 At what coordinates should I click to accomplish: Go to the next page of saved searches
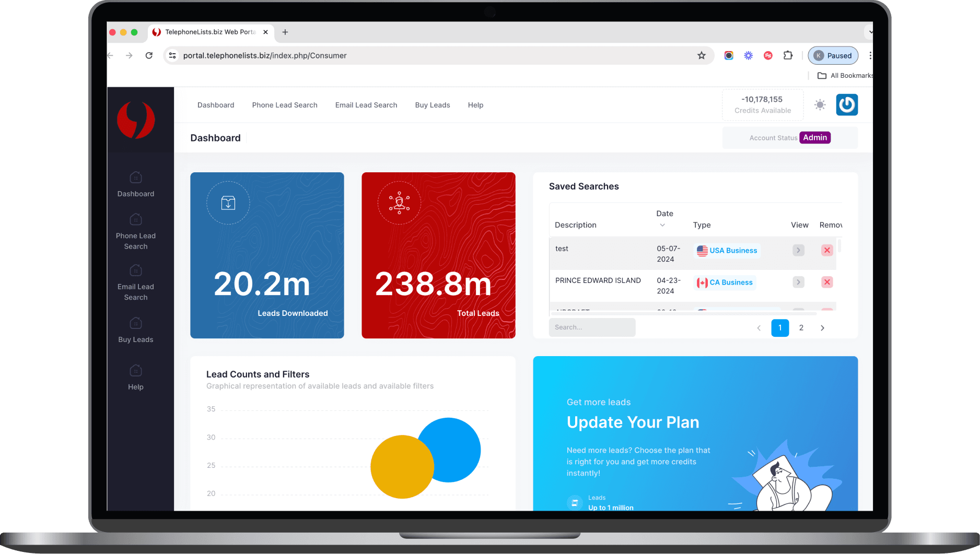click(x=822, y=328)
